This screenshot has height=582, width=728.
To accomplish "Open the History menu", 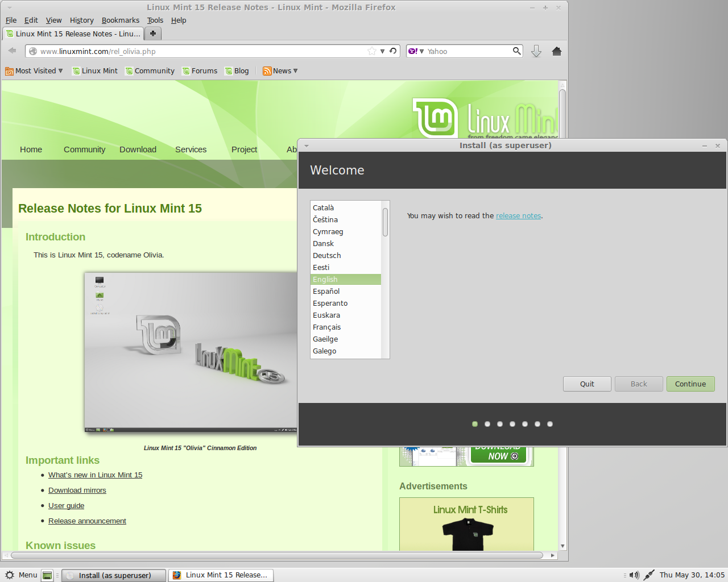I will pyautogui.click(x=81, y=20).
